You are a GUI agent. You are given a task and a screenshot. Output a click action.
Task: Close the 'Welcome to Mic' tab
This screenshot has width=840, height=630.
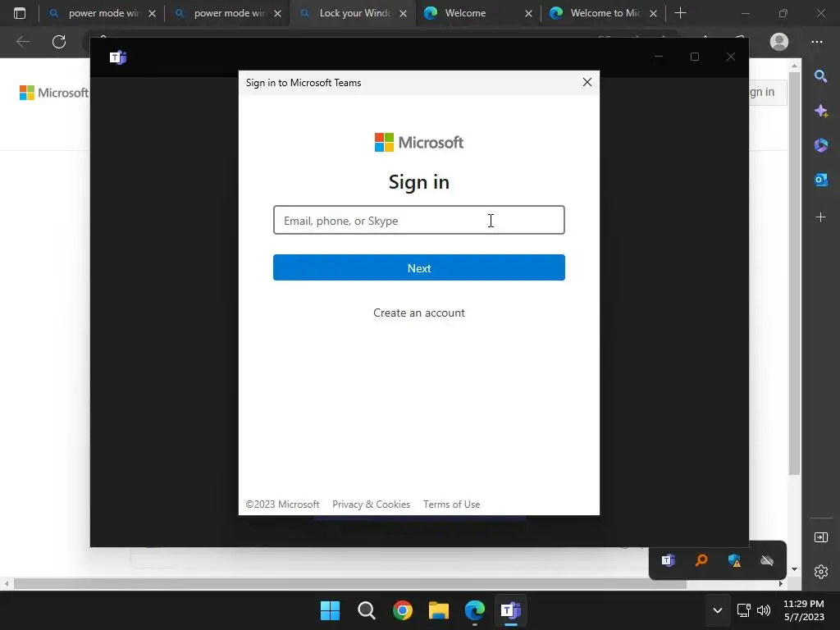pyautogui.click(x=654, y=13)
